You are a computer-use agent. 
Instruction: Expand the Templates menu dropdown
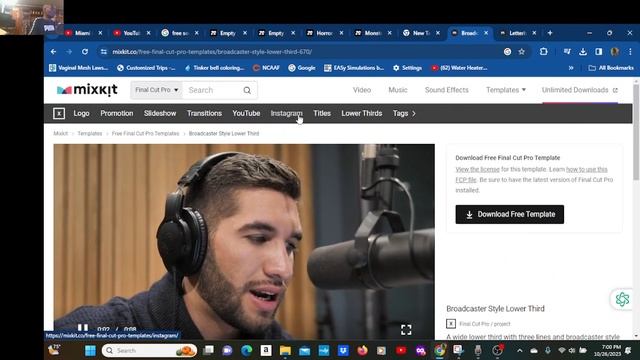click(x=506, y=90)
